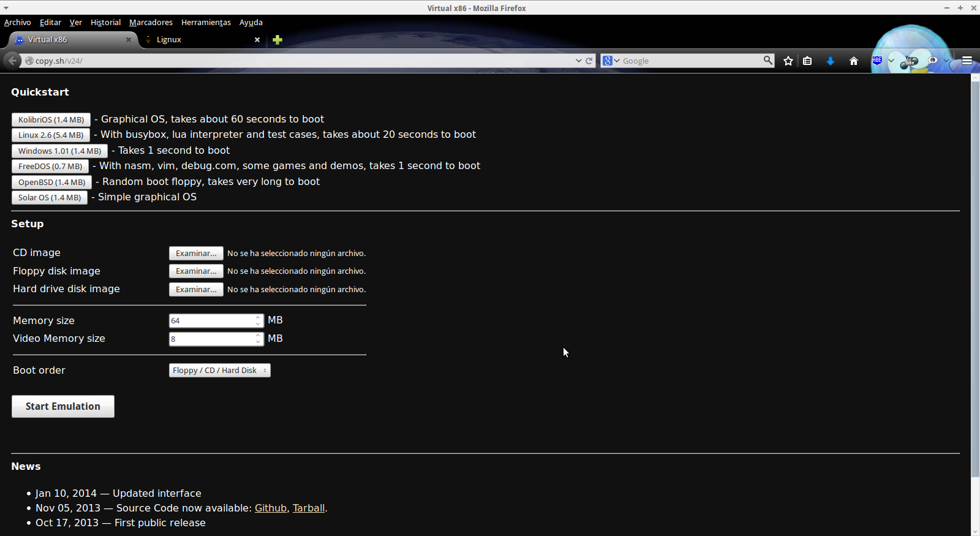
Task: Open the Editar menu
Action: (x=51, y=23)
